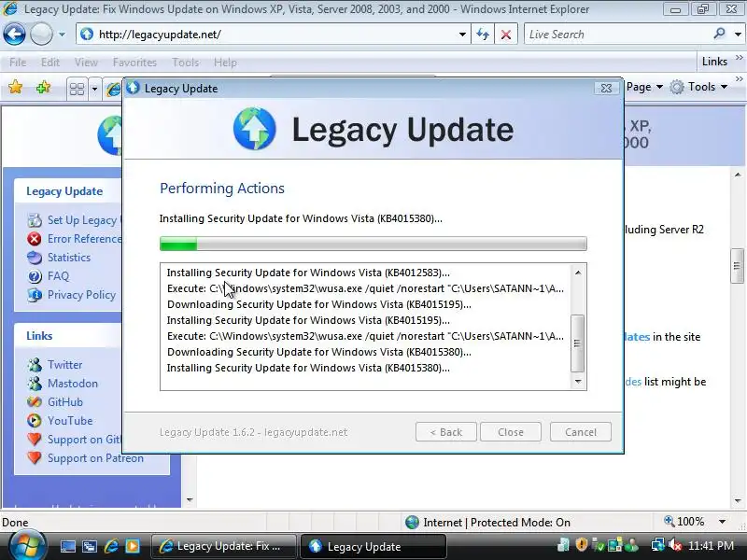Click the Error Reference red X icon

(35, 239)
